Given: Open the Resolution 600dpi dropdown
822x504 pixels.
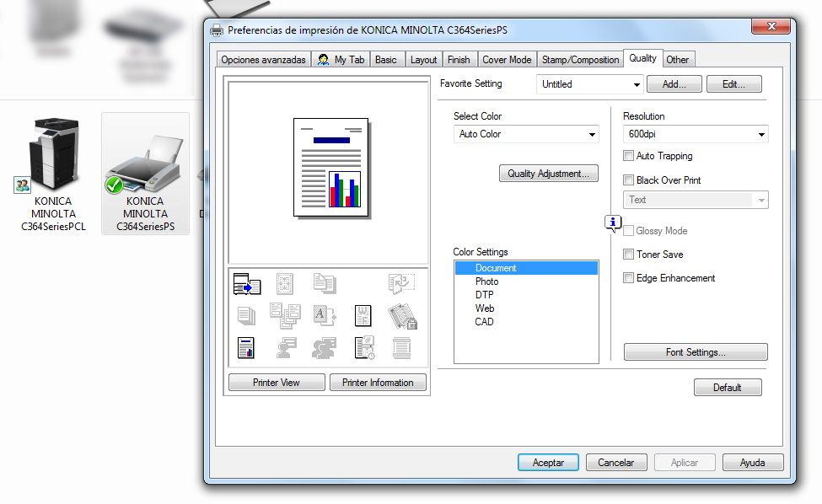Looking at the screenshot, I should point(696,134).
